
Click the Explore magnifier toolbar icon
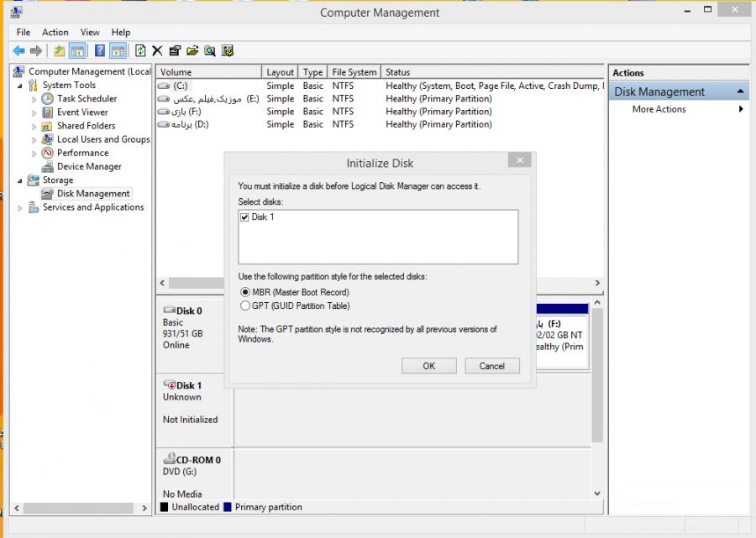[210, 50]
